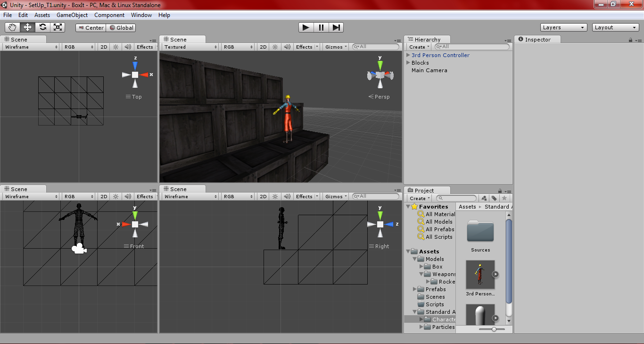
Task: Open the Textured draw mode dropdown
Action: [x=190, y=47]
